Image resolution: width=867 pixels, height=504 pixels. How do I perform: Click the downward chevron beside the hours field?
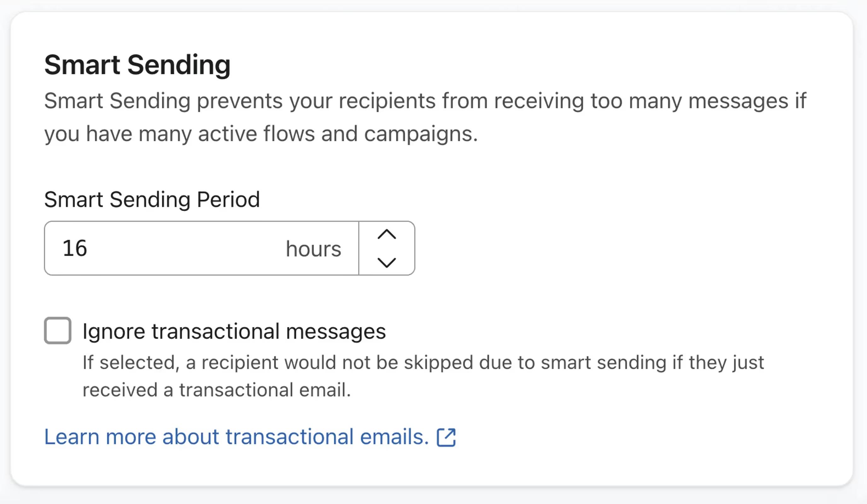pos(387,263)
